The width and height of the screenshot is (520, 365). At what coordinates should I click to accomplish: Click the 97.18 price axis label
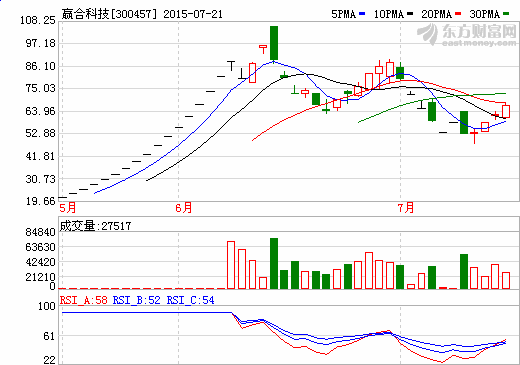coord(40,43)
